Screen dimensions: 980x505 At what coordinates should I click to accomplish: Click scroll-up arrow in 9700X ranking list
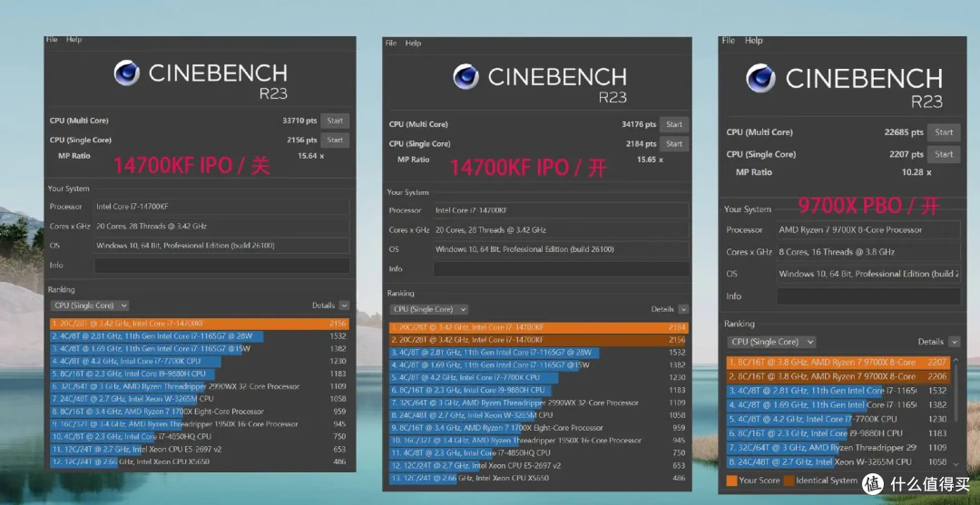coord(955,361)
